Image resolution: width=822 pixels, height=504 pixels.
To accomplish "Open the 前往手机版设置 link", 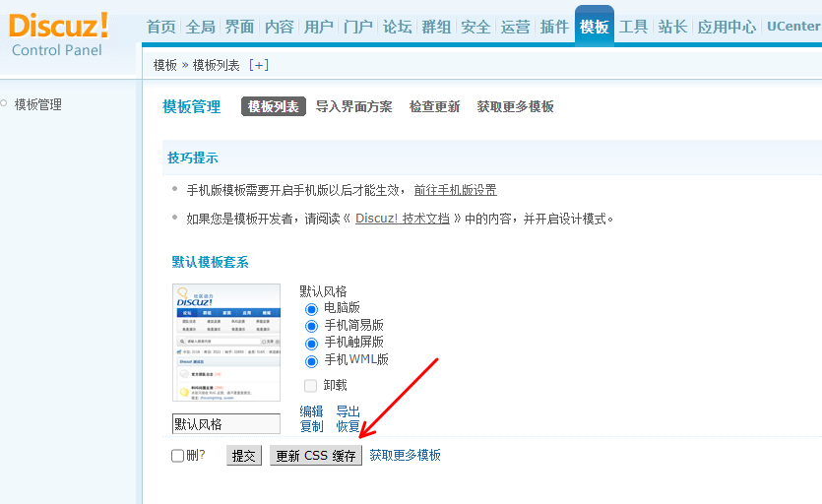I will pyautogui.click(x=455, y=190).
